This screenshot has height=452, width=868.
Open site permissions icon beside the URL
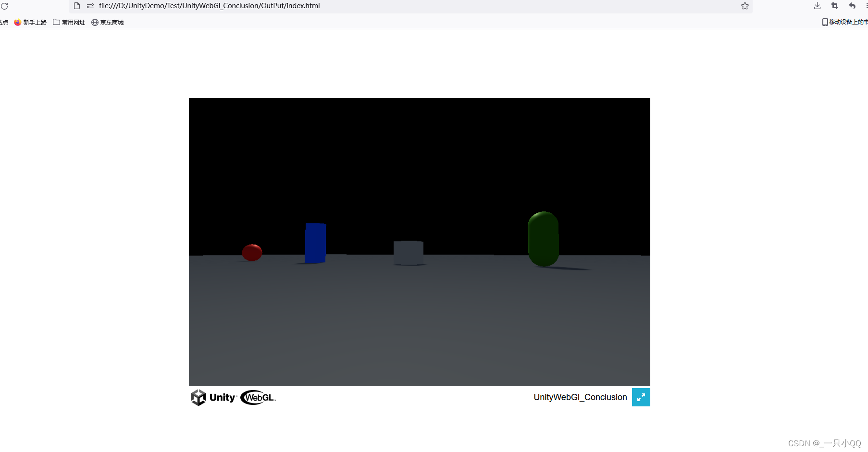pyautogui.click(x=90, y=6)
